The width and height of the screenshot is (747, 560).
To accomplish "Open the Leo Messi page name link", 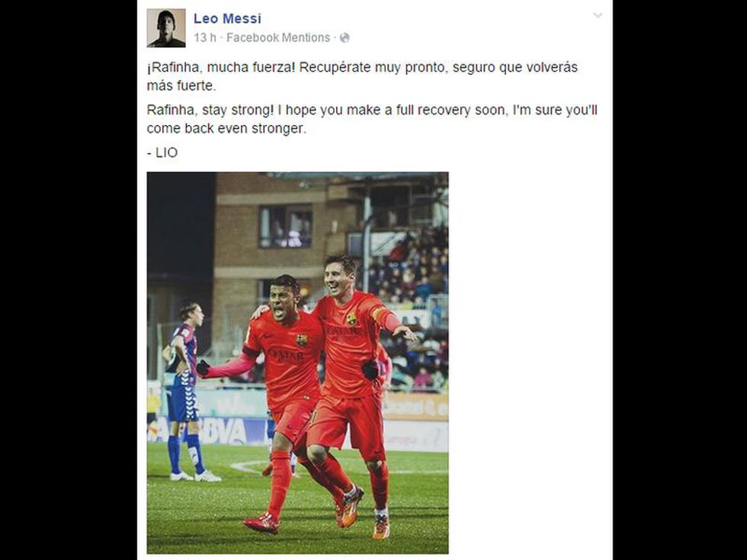I will (x=227, y=18).
